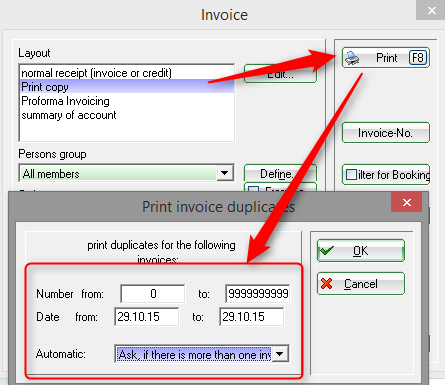
Task: Close the Print invoice duplicates dialog
Action: 406,202
